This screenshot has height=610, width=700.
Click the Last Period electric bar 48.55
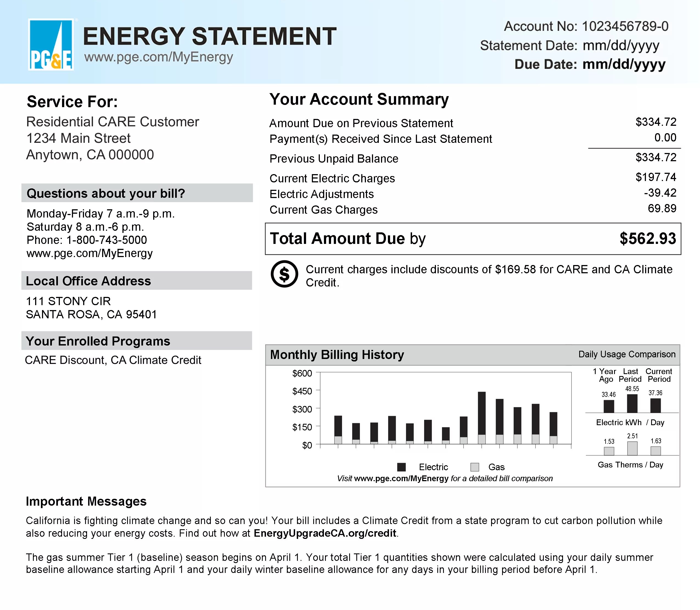(x=632, y=403)
